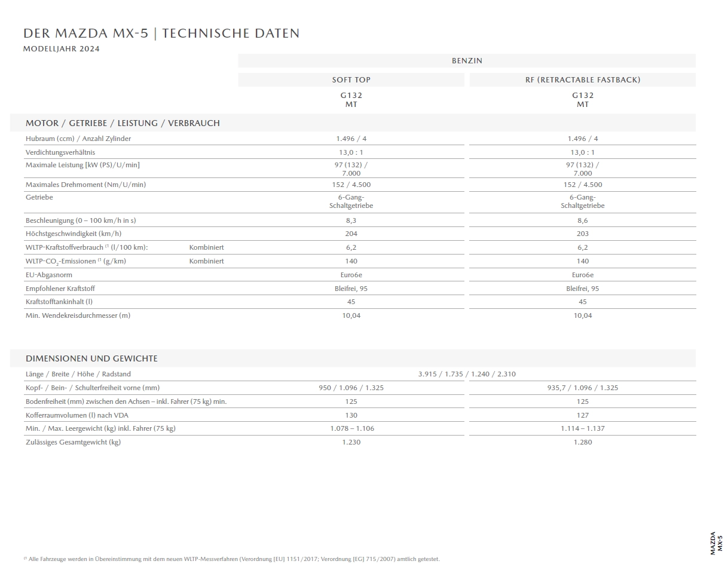Click the 'WLTP-Kraftstoffverbrauch' row label

pyautogui.click(x=87, y=247)
